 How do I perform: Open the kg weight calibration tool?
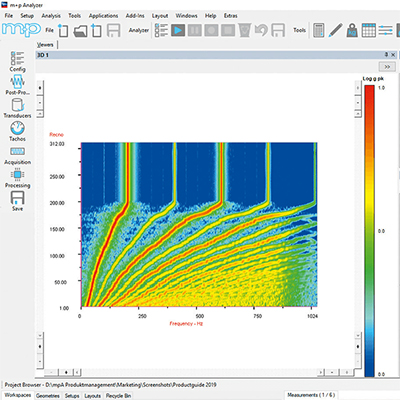tap(352, 30)
